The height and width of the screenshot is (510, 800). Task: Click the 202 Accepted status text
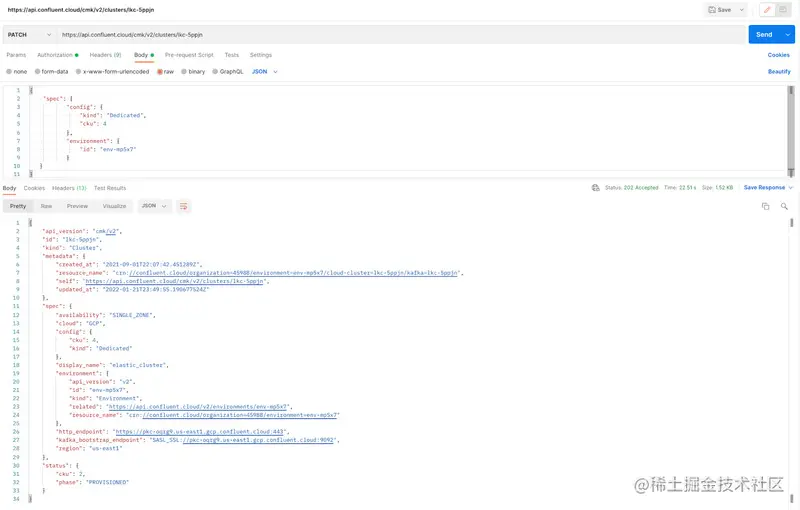click(641, 188)
